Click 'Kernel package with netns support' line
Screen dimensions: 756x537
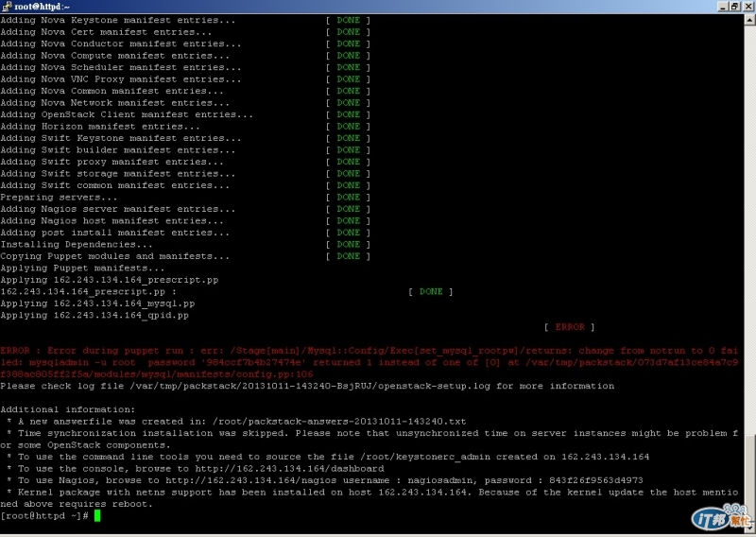[x=369, y=493]
